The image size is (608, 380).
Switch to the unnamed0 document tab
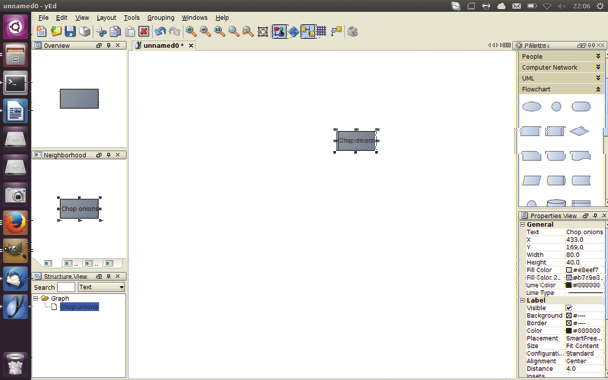(164, 45)
